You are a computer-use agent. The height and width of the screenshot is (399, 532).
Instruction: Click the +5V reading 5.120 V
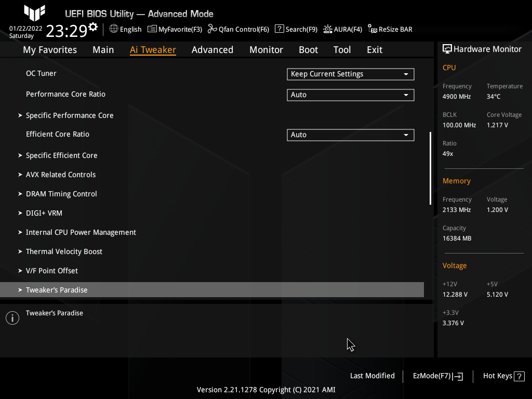point(497,294)
